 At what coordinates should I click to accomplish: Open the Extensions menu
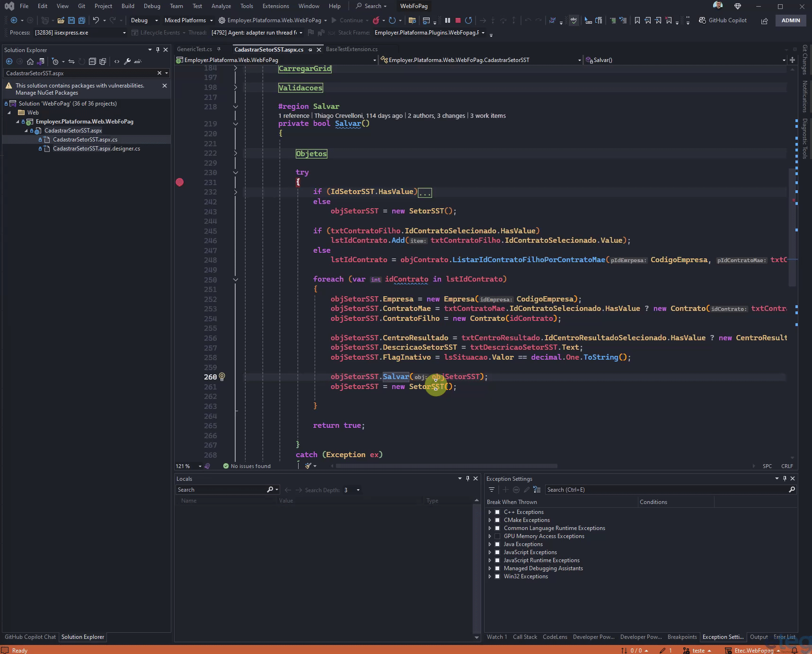275,6
